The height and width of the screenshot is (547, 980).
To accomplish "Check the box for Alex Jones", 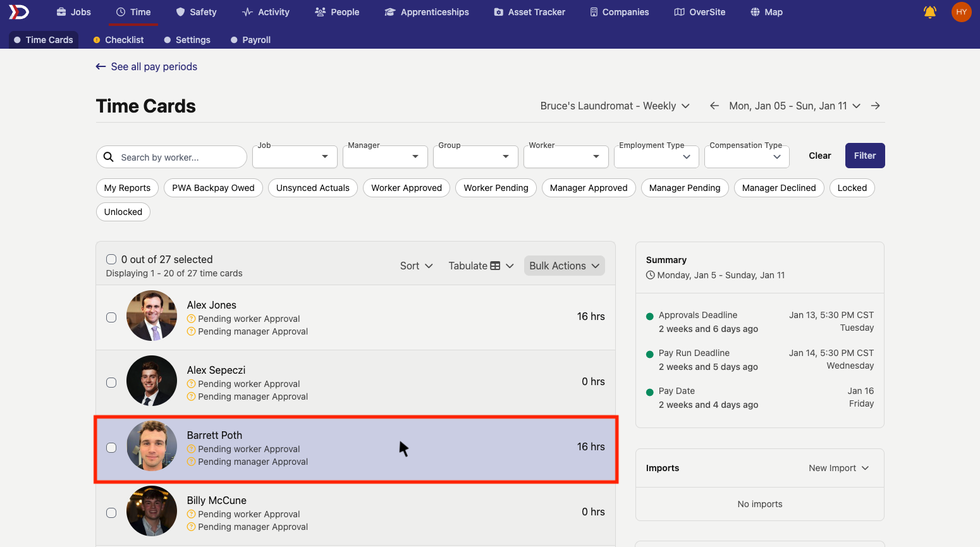I will click(x=111, y=317).
